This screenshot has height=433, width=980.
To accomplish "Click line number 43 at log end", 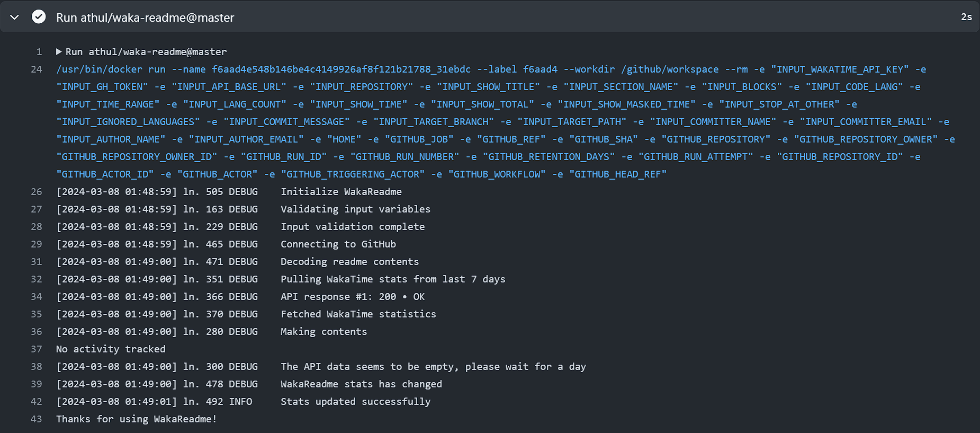I will coord(37,419).
